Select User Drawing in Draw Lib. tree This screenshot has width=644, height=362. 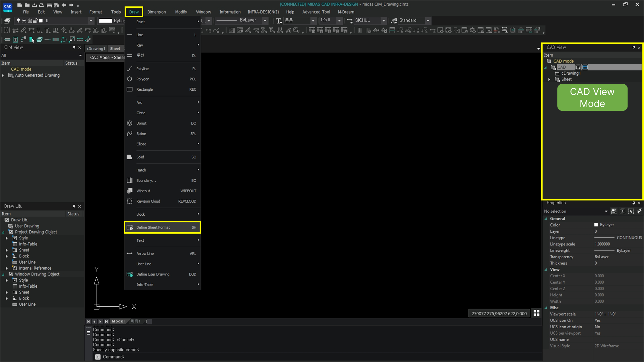[x=27, y=226]
